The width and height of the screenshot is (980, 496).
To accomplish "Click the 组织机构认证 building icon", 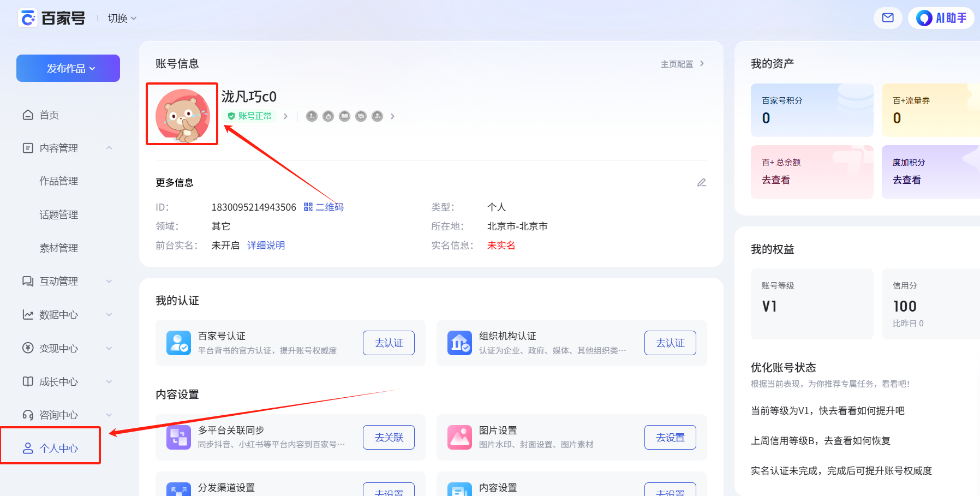I will click(x=459, y=343).
